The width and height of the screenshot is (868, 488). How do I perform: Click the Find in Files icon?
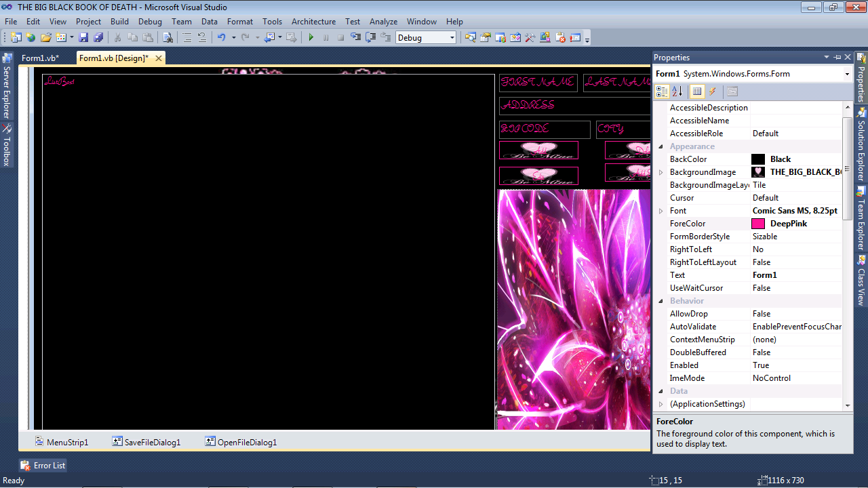point(167,38)
